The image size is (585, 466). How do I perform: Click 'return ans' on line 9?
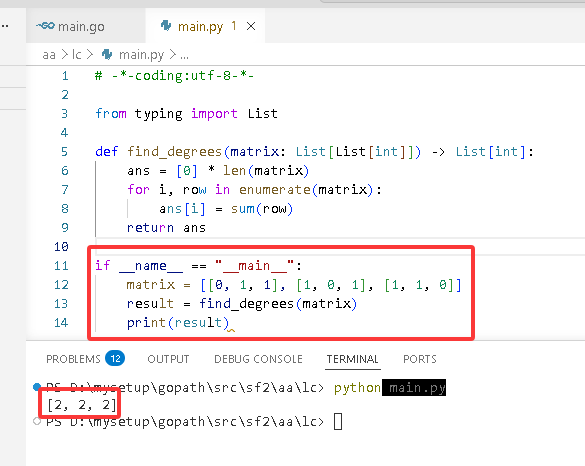[166, 228]
